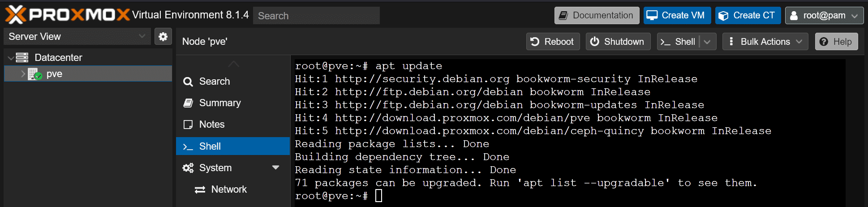Click 'Reading state information... Done' line

click(x=405, y=170)
